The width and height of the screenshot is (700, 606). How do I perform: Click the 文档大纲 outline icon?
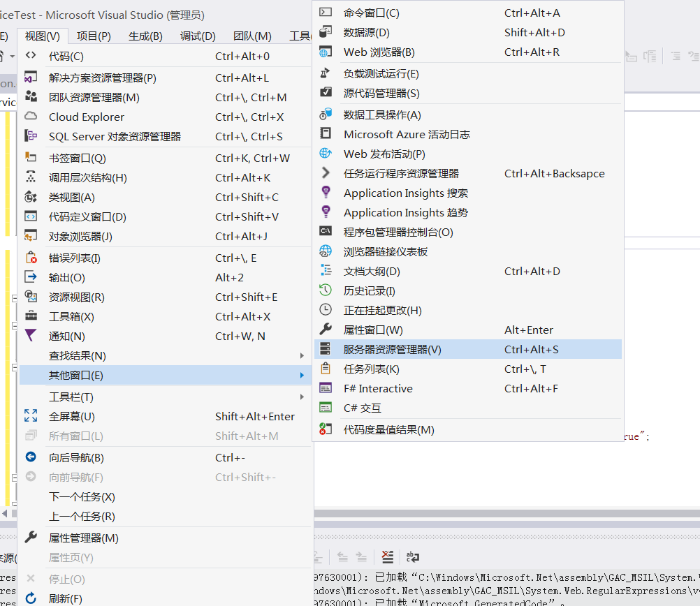coord(326,270)
